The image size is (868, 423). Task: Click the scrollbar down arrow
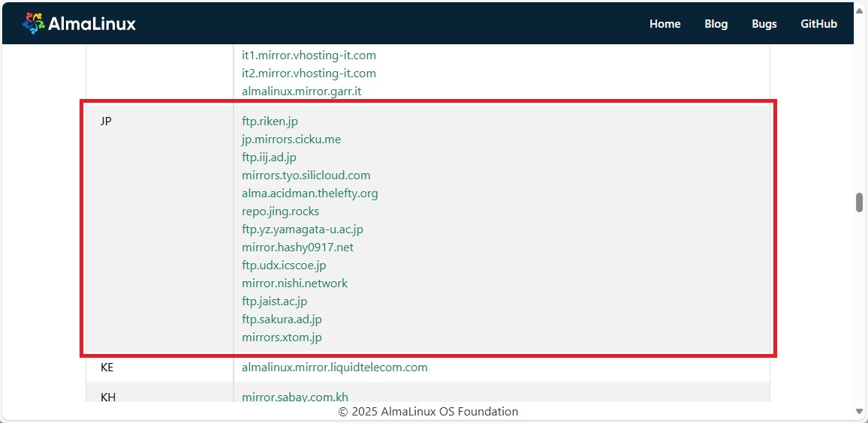pyautogui.click(x=859, y=411)
